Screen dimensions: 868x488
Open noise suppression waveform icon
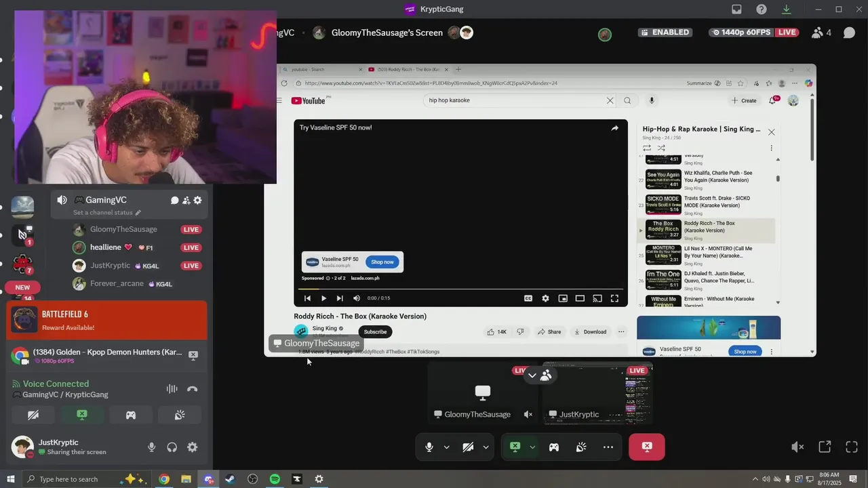(172, 389)
